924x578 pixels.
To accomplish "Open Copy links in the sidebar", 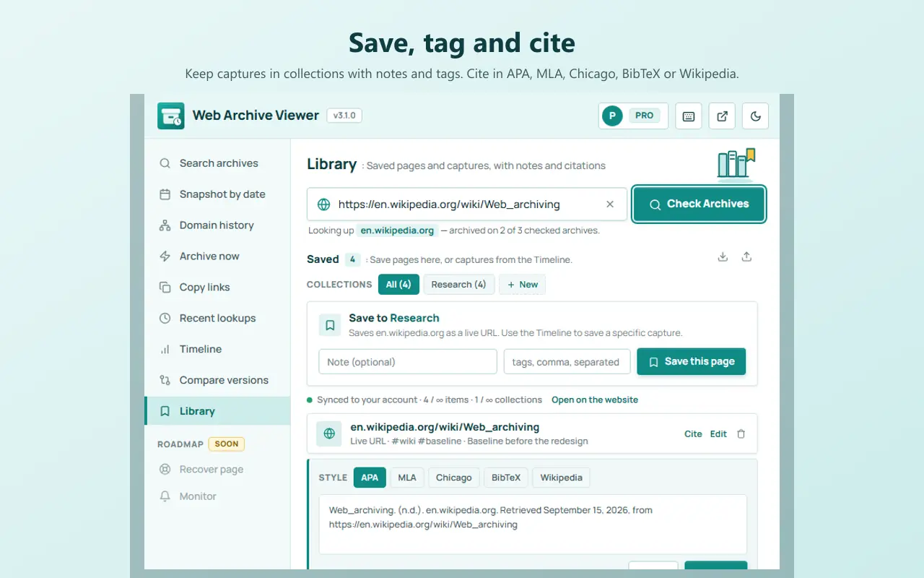I will point(217,288).
